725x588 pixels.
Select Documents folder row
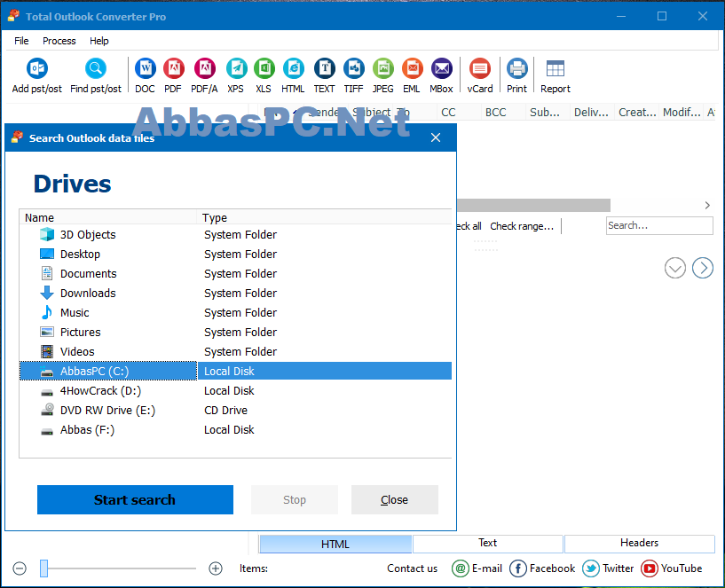click(x=235, y=274)
